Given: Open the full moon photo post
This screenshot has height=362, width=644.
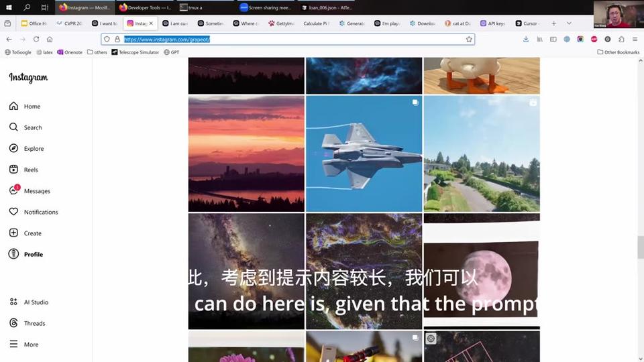Looking at the screenshot, I should click(482, 271).
